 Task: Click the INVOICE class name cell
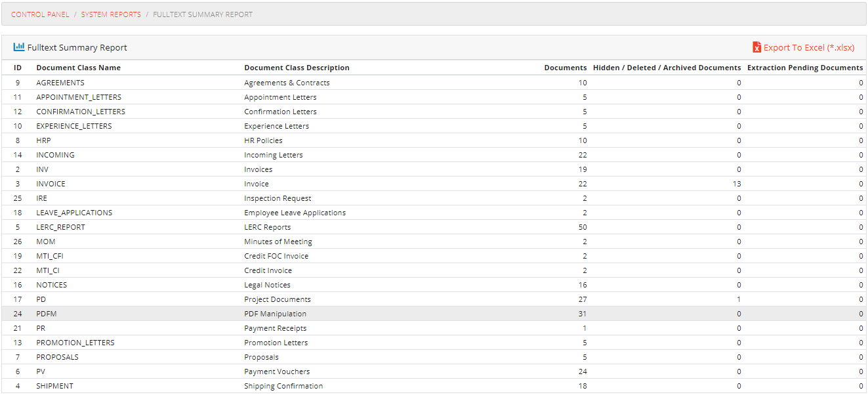pyautogui.click(x=51, y=184)
